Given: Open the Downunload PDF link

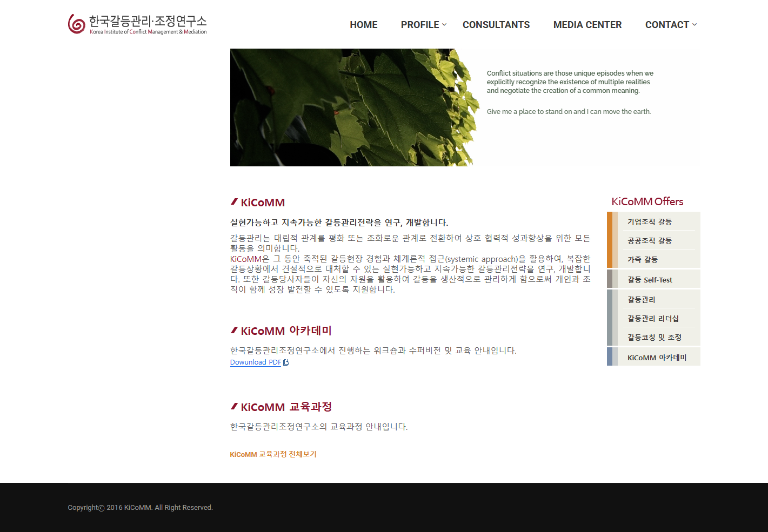Looking at the screenshot, I should 256,362.
